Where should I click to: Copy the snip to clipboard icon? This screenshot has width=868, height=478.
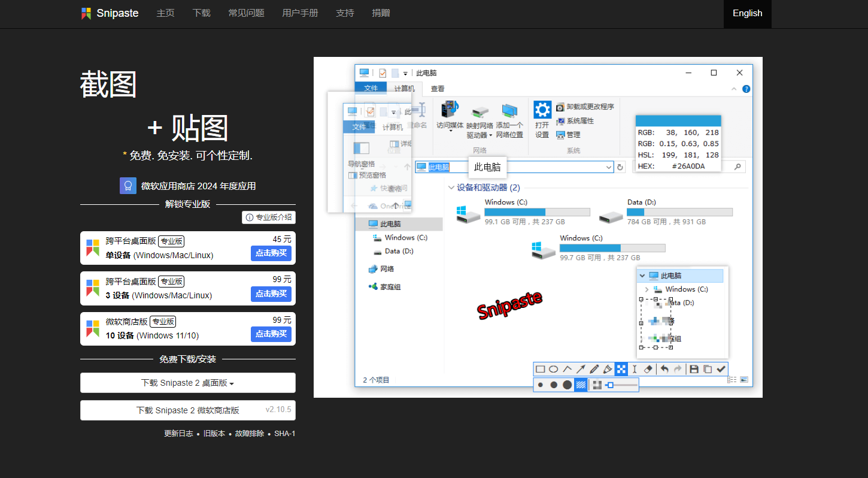tap(708, 369)
